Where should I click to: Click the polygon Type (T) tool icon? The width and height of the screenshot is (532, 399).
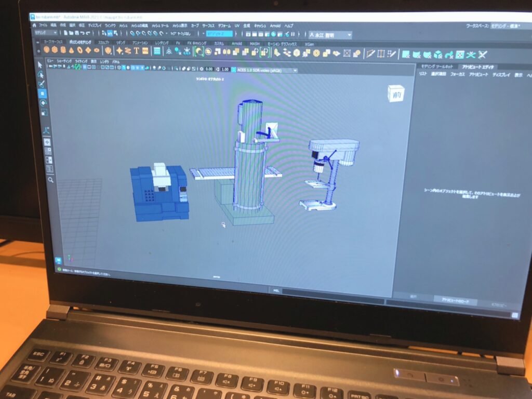pyautogui.click(x=137, y=51)
